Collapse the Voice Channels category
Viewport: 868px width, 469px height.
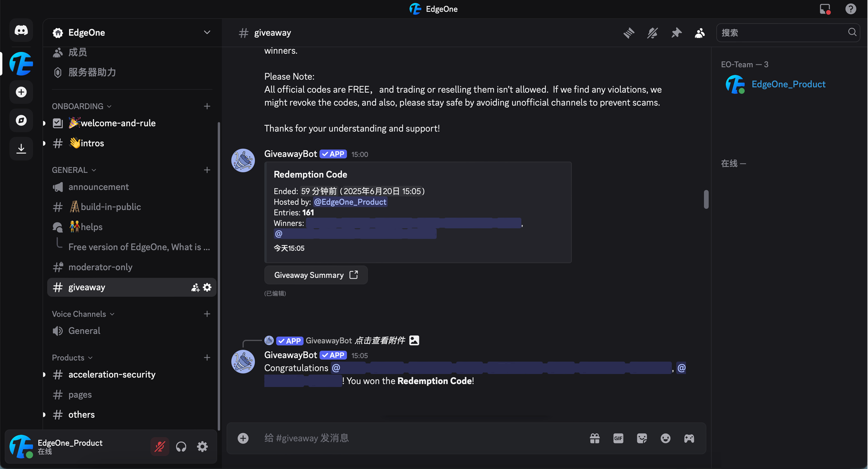(x=83, y=314)
